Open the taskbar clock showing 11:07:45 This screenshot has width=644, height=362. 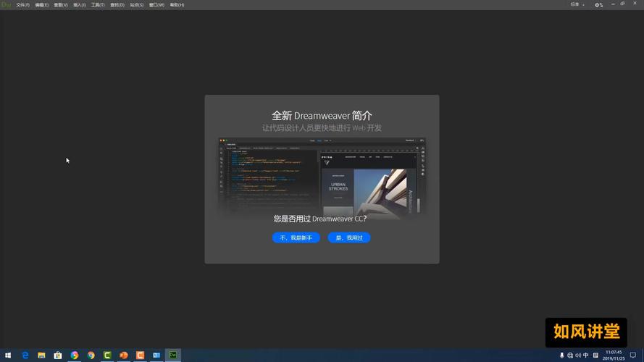click(x=614, y=355)
